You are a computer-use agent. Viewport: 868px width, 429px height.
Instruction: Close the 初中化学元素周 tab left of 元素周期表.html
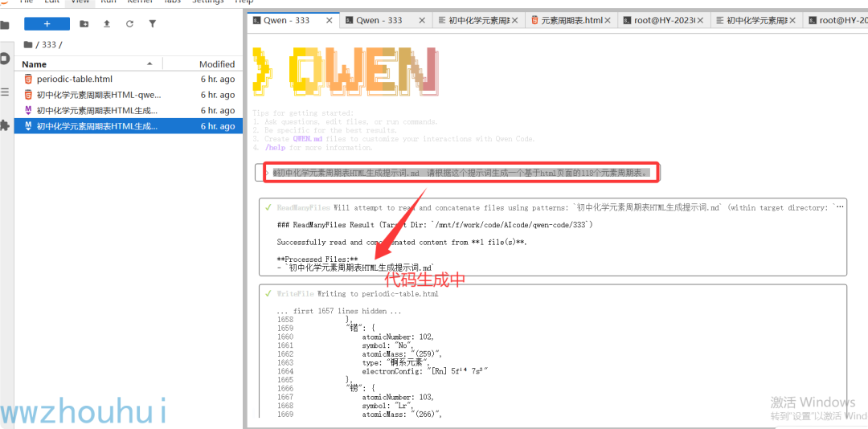tap(515, 20)
